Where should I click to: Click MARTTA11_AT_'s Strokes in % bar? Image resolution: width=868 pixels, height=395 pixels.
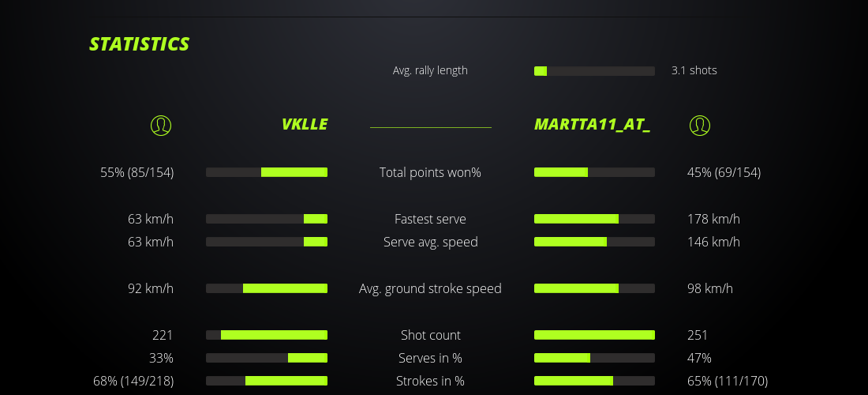tap(594, 381)
